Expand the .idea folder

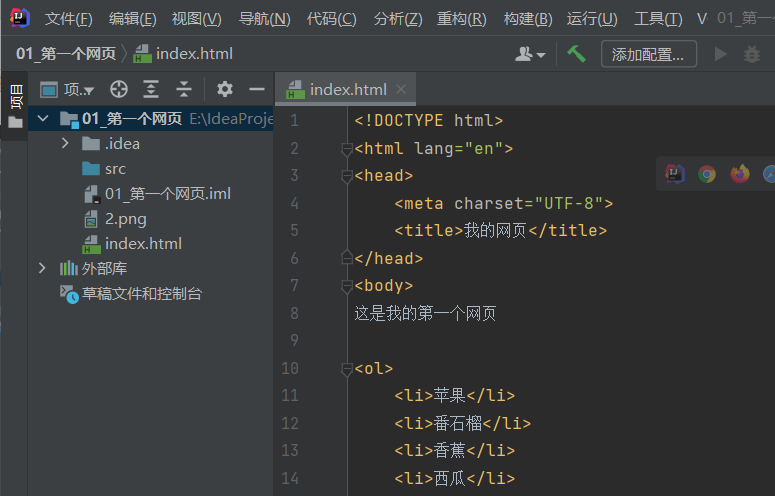65,144
